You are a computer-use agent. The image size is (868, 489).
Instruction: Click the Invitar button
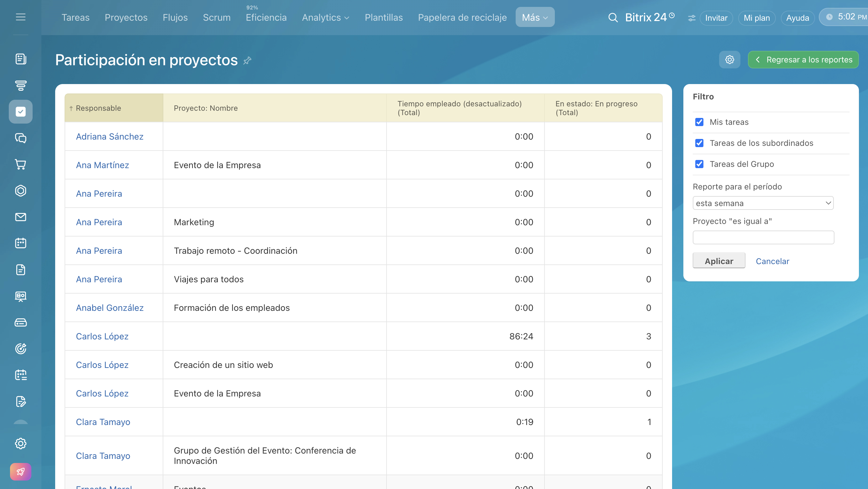[716, 18]
